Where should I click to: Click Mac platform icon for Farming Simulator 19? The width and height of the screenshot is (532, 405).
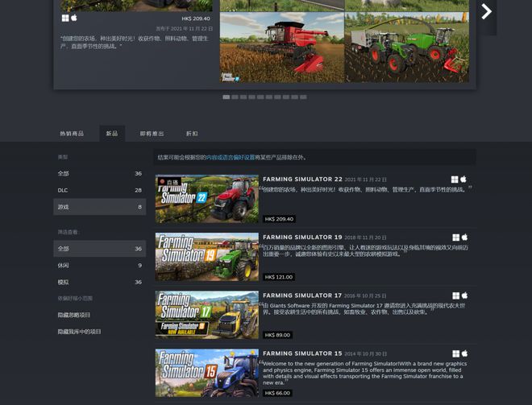(464, 237)
